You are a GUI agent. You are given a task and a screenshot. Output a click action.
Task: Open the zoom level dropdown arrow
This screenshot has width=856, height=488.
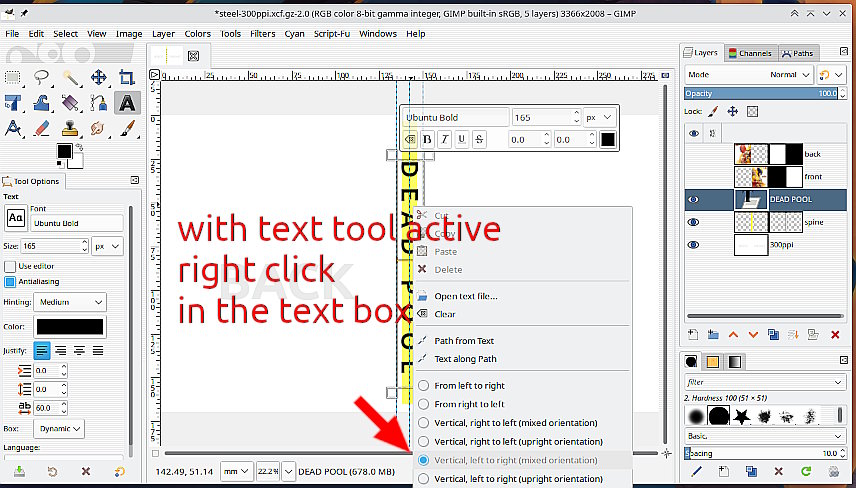[x=289, y=471]
